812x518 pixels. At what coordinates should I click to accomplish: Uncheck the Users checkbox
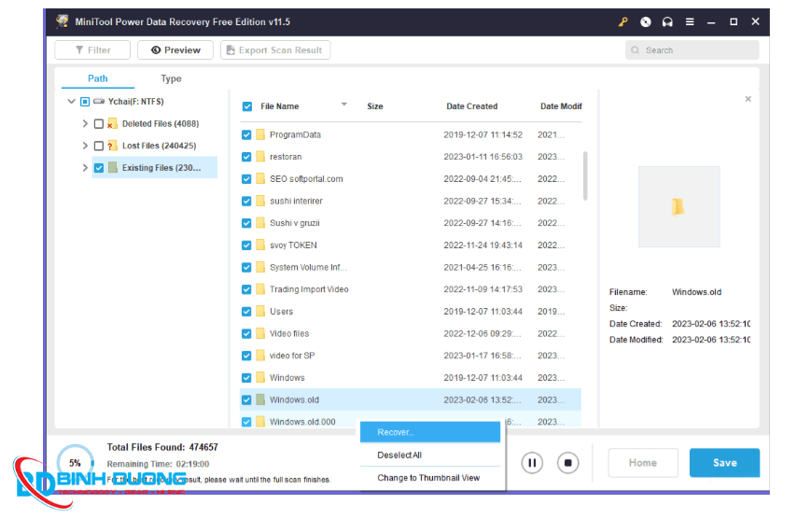246,312
